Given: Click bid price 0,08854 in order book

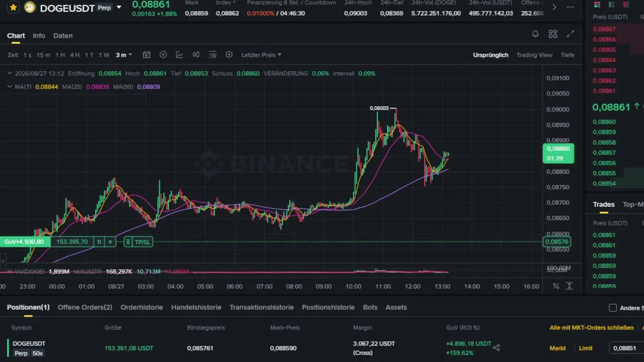Looking at the screenshot, I should tap(604, 184).
